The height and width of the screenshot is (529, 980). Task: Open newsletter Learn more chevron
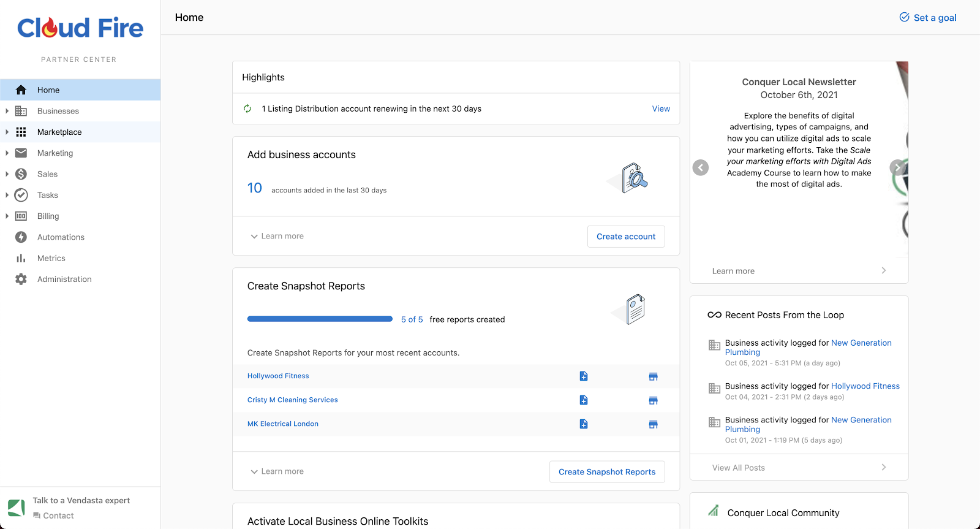883,270
